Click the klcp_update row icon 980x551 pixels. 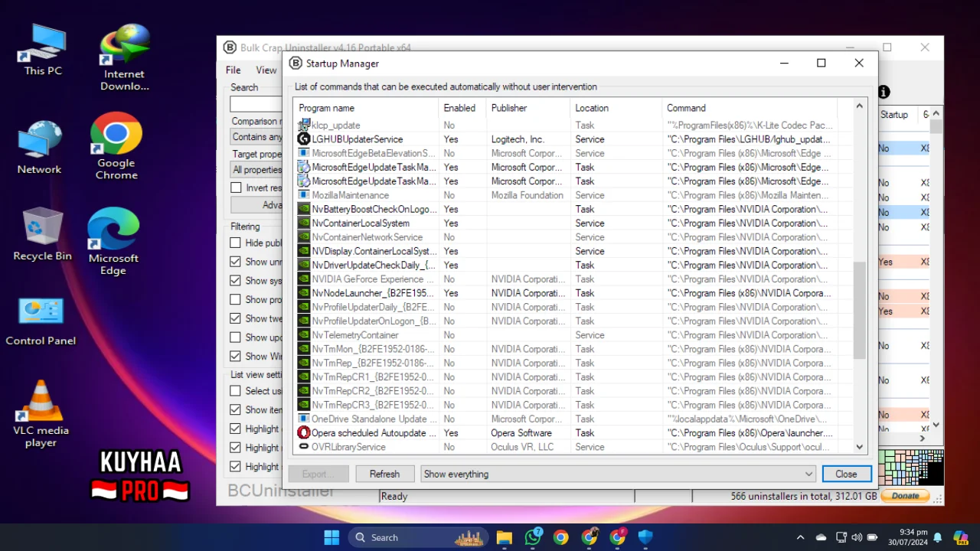[x=304, y=125]
